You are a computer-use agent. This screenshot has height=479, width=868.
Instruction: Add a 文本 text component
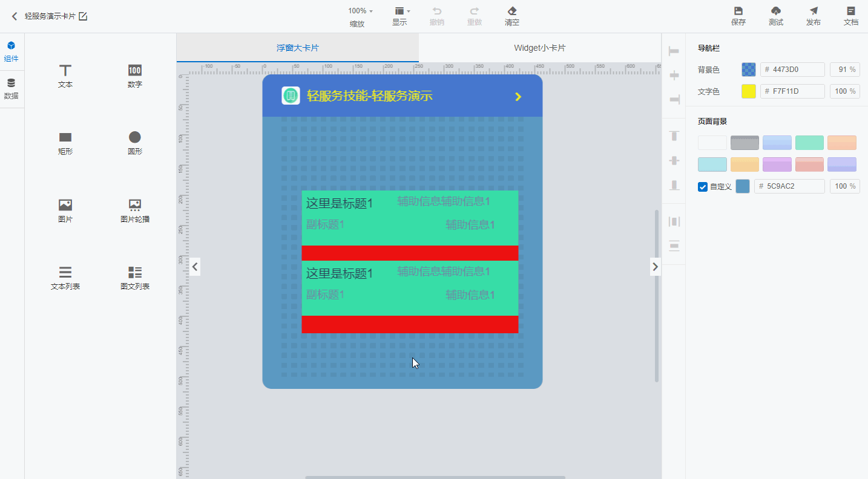point(65,76)
